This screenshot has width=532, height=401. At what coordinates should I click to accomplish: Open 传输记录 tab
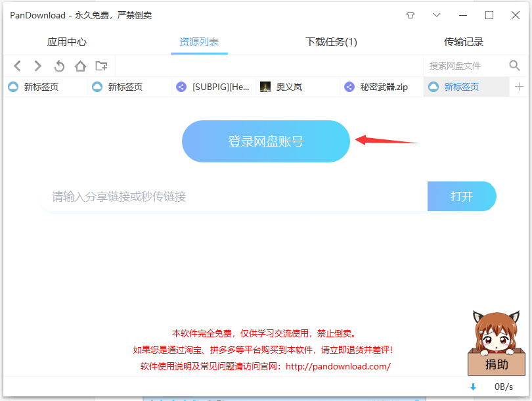pos(464,42)
